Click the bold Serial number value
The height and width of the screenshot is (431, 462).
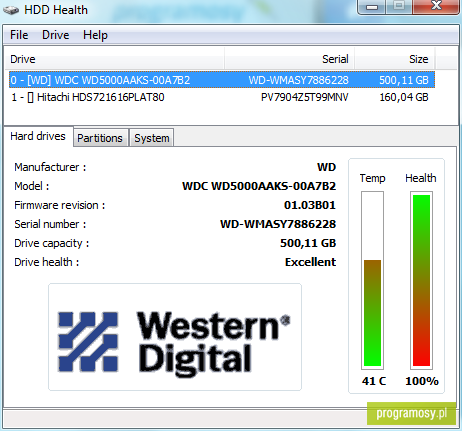point(278,224)
